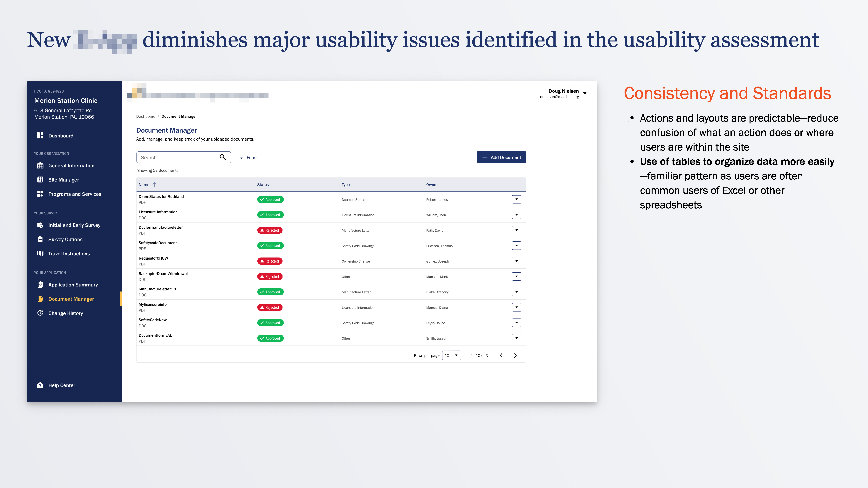This screenshot has height=488, width=868.
Task: Click the Site Manager icon
Action: (x=40, y=180)
